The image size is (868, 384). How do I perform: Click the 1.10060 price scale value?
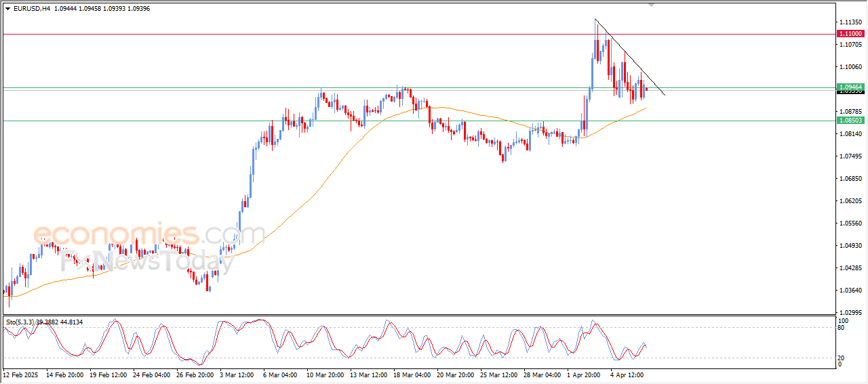tap(850, 66)
